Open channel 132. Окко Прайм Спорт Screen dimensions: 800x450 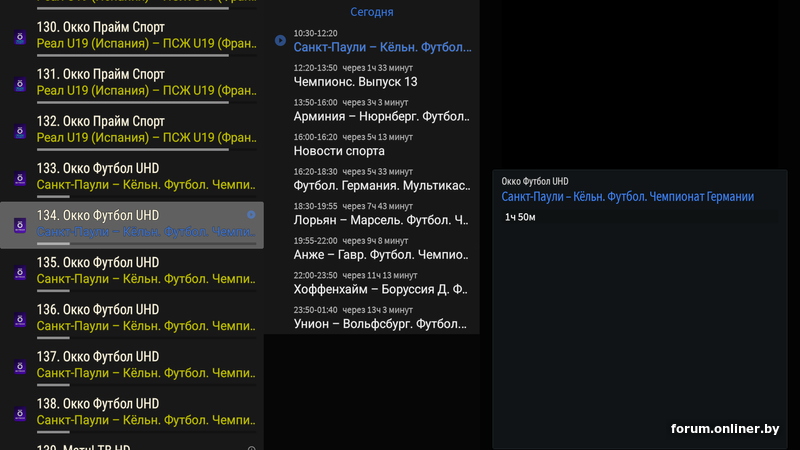132,131
